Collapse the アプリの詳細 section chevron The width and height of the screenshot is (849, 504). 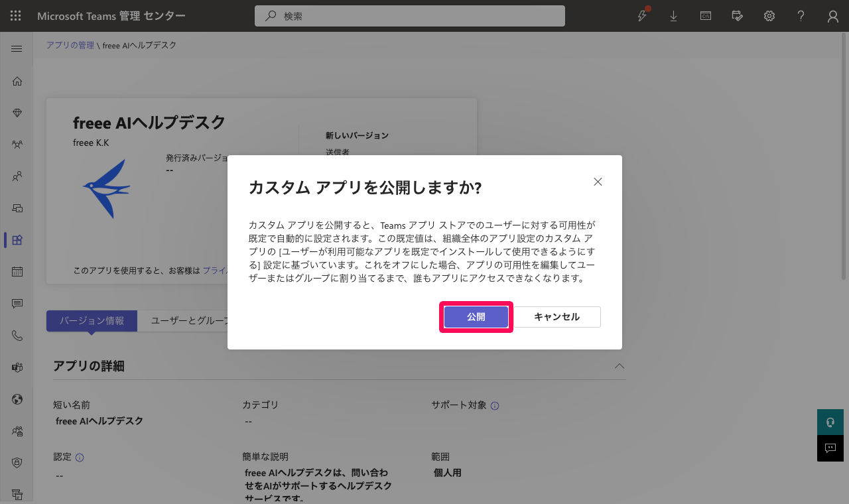[620, 366]
